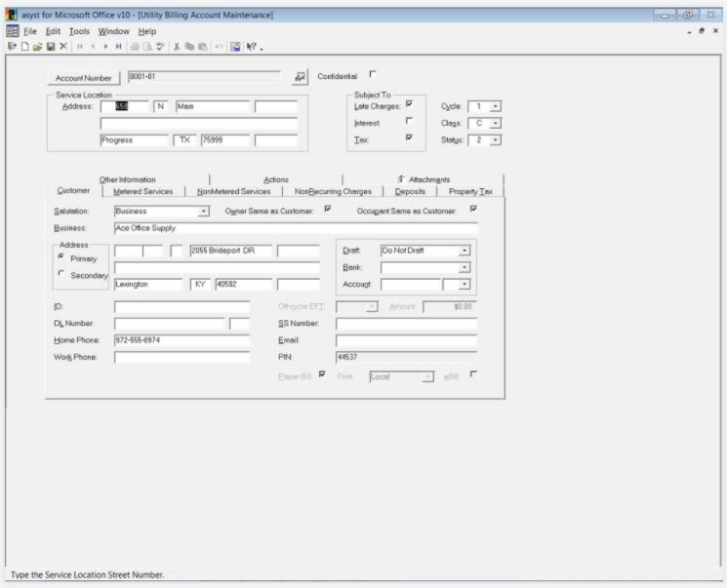Toggle Owner Same as Customer checkbox

click(x=327, y=209)
